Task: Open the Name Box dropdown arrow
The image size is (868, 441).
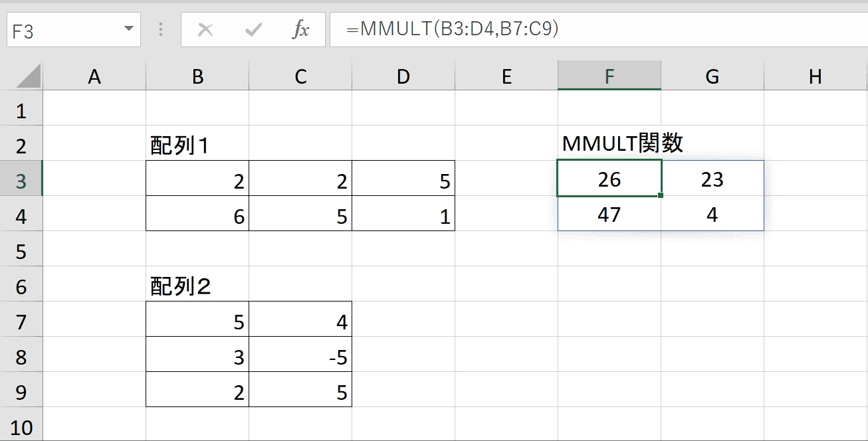Action: point(128,30)
